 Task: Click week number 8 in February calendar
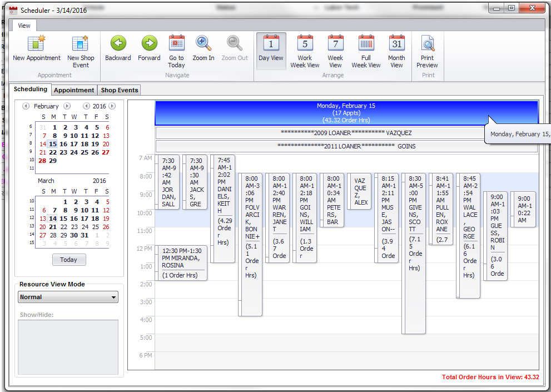(x=31, y=143)
